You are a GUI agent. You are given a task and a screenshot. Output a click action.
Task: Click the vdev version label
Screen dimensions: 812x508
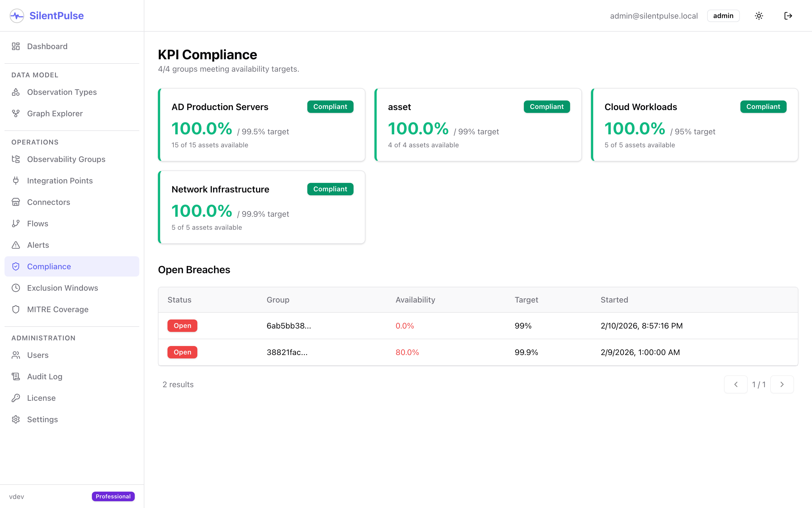16,497
